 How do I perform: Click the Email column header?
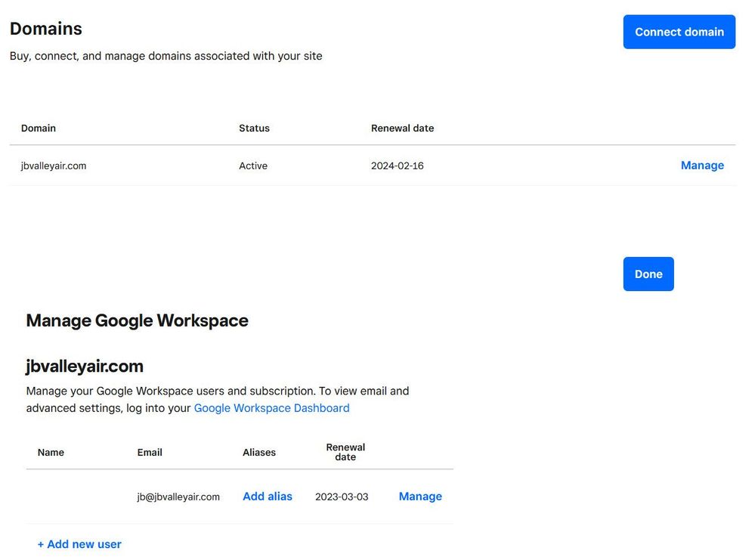(x=150, y=453)
